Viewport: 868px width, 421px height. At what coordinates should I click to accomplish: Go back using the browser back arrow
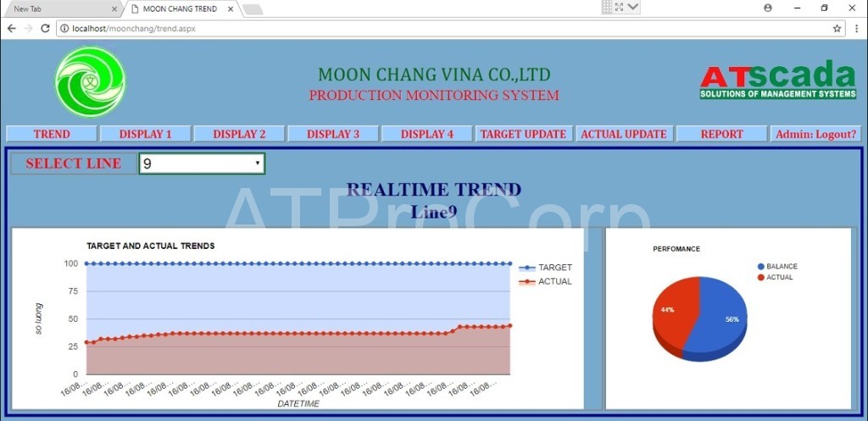[x=11, y=28]
